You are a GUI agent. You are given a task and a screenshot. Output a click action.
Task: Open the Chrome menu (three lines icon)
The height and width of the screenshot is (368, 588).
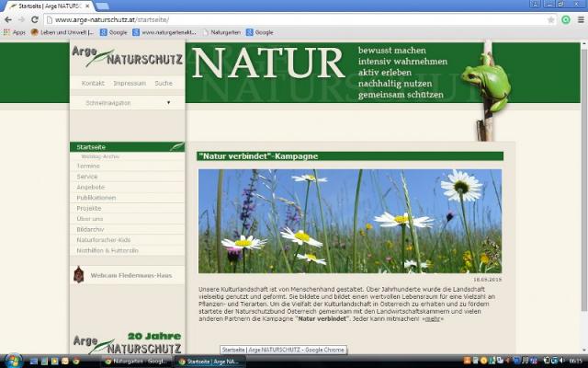pos(581,20)
